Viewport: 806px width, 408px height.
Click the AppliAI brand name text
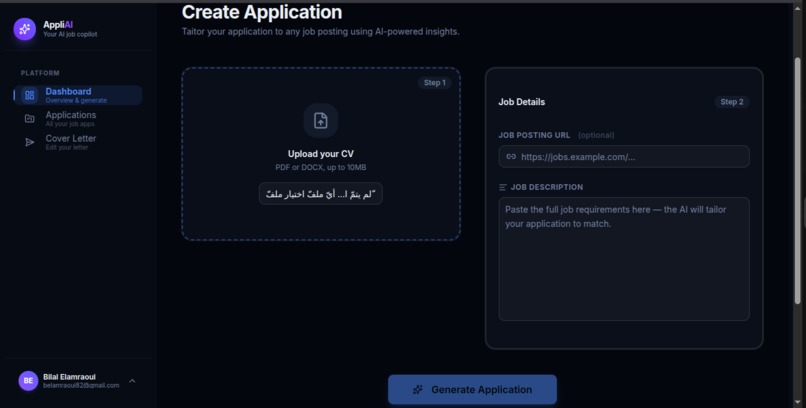coord(58,25)
